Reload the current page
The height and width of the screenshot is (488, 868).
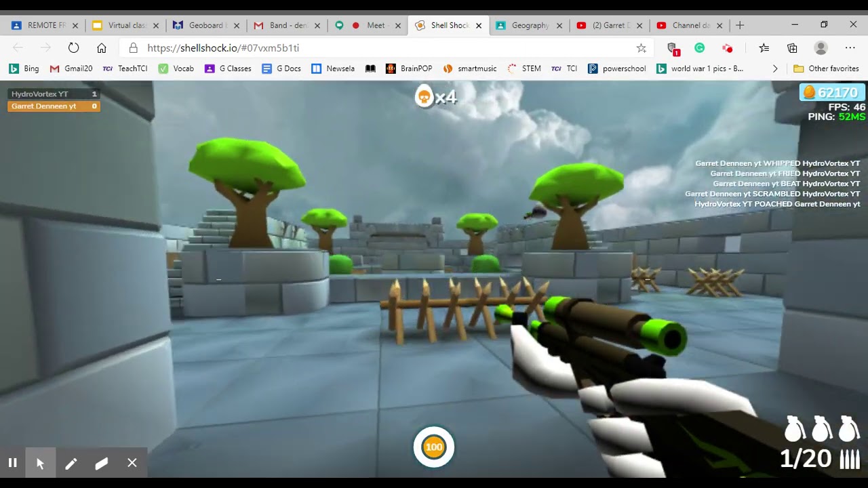click(73, 48)
